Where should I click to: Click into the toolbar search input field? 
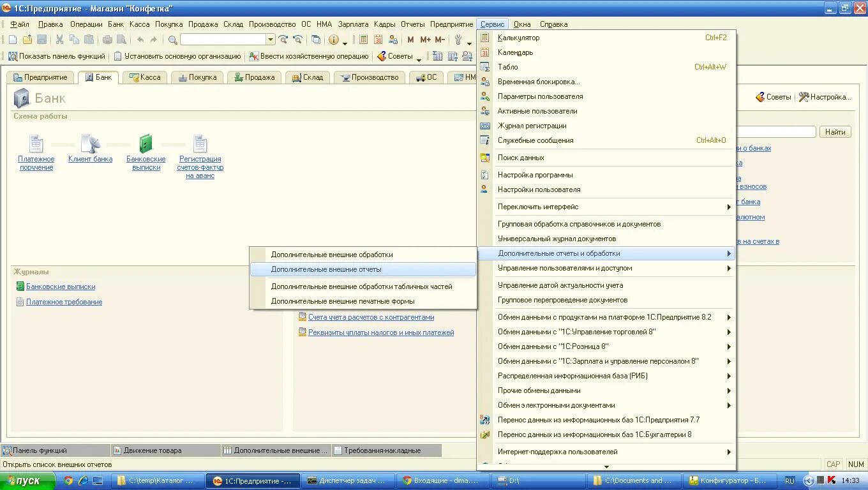223,40
